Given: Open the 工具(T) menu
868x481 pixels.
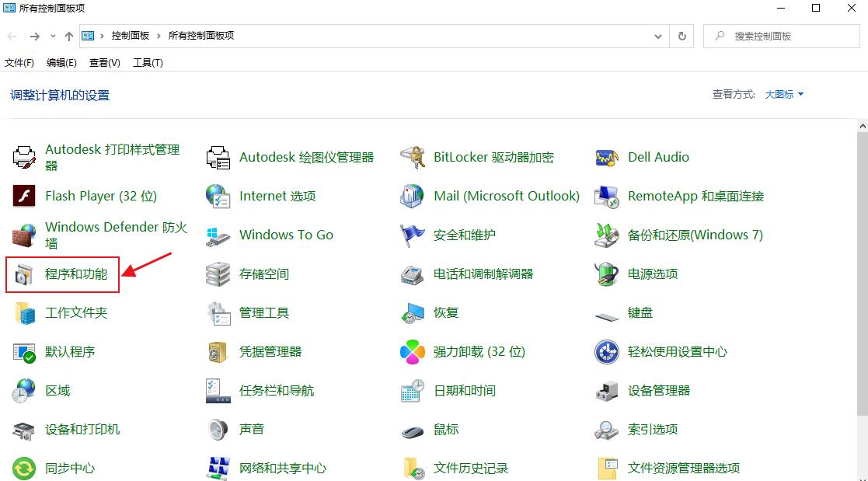Looking at the screenshot, I should tap(148, 63).
